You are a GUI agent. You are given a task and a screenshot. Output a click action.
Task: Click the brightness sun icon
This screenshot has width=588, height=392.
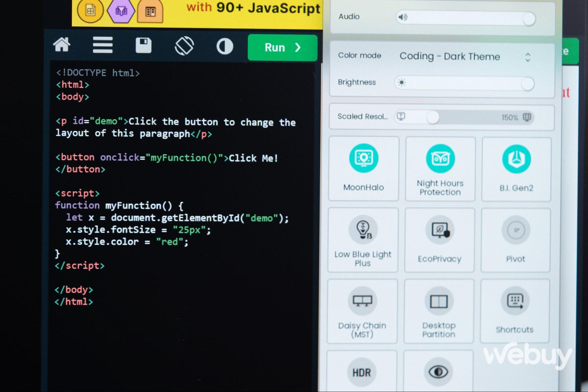[x=402, y=82]
